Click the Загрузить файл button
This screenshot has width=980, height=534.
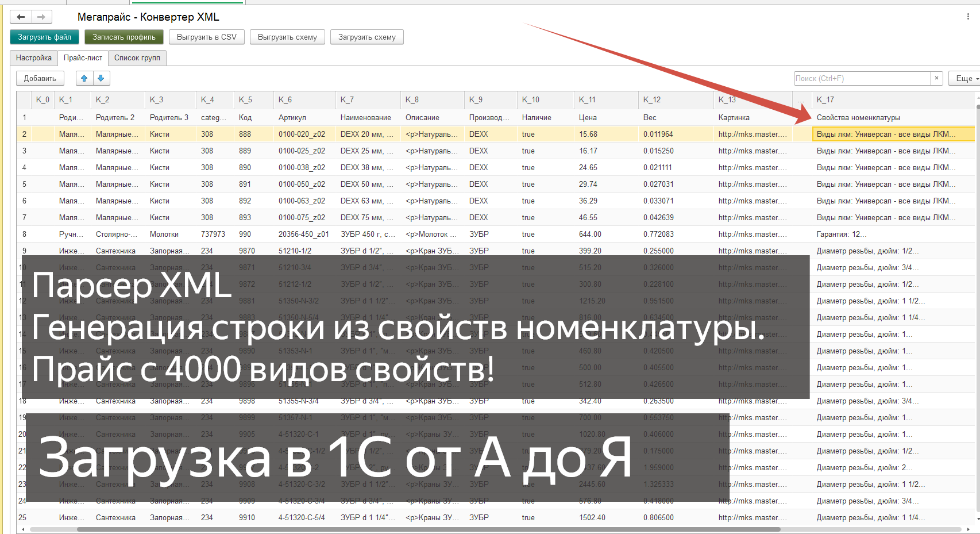(x=44, y=37)
